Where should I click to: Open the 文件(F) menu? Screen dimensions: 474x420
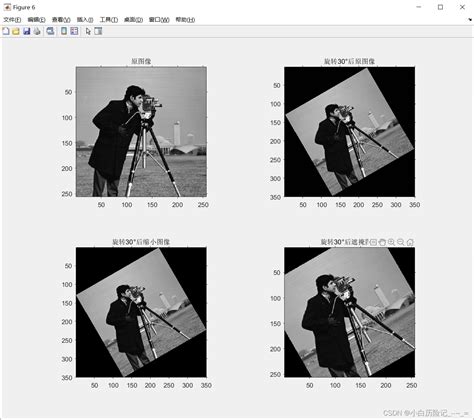(12, 20)
